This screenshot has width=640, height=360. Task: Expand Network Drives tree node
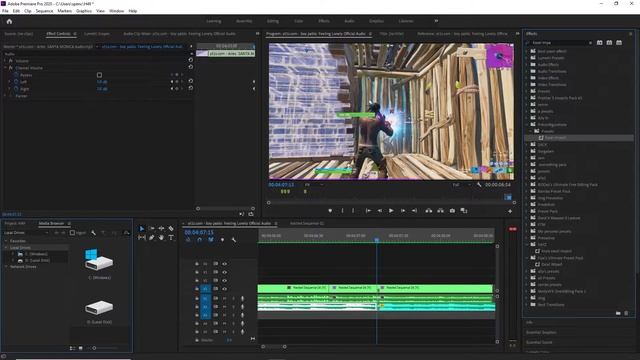pos(6,267)
